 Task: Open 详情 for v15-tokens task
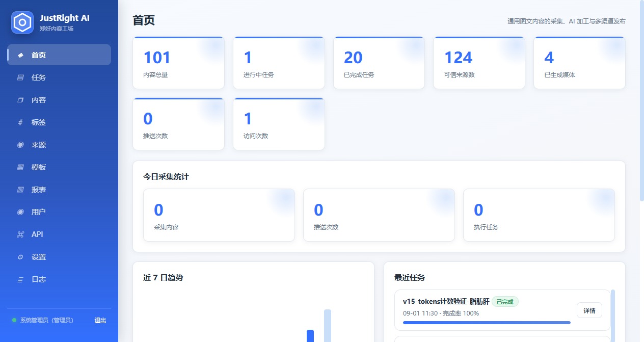(589, 310)
